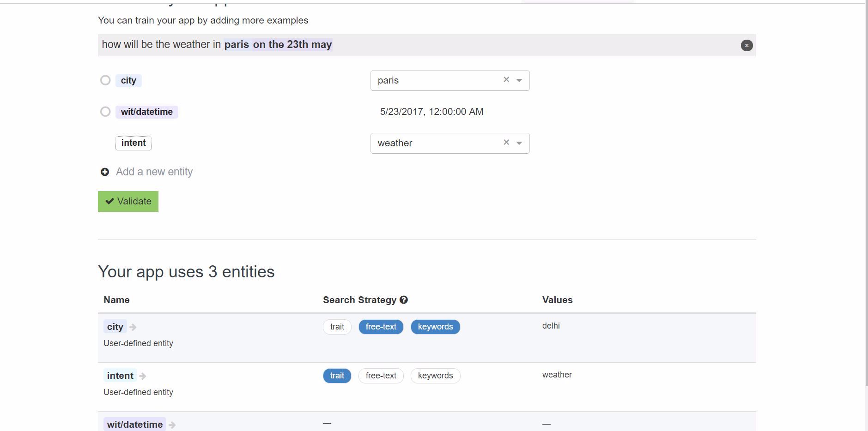
Task: Click the Search Strategy help question icon
Action: pyautogui.click(x=404, y=300)
